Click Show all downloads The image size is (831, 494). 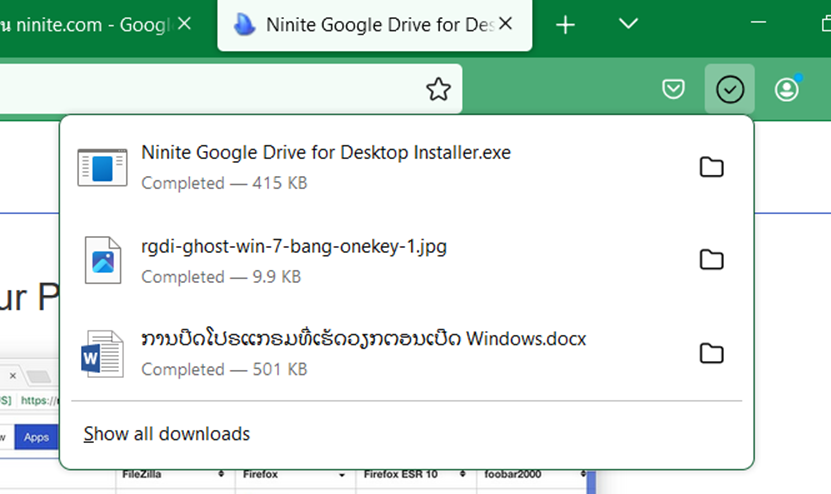167,434
